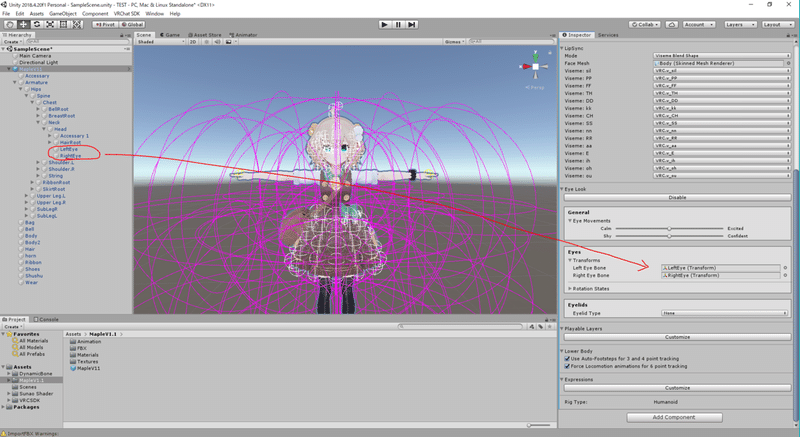This screenshot has width=800, height=437.
Task: Open the File menu
Action: (6, 14)
